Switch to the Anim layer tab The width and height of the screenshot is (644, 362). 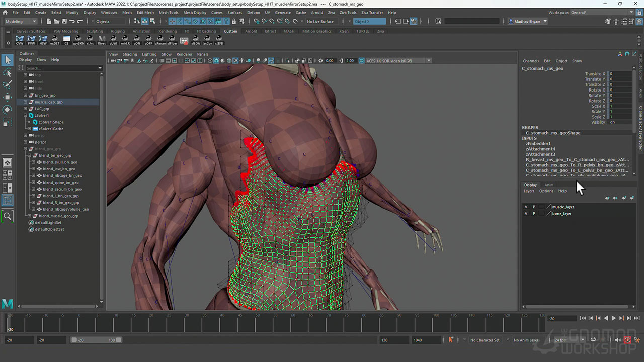tap(549, 185)
